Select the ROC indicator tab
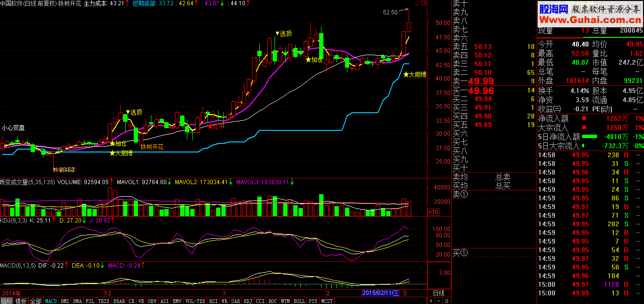Screen dimensions: 644x304 (x=273, y=301)
